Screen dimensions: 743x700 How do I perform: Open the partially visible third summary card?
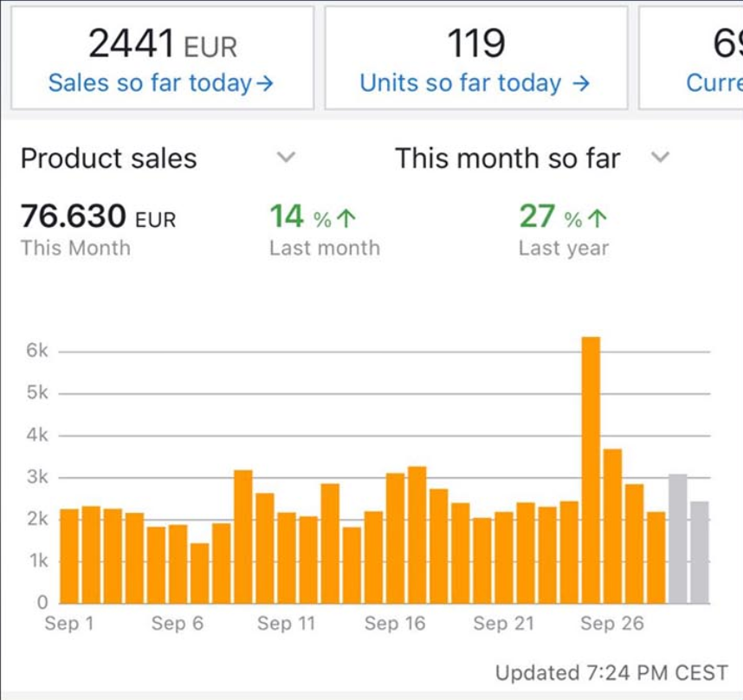pyautogui.click(x=693, y=57)
